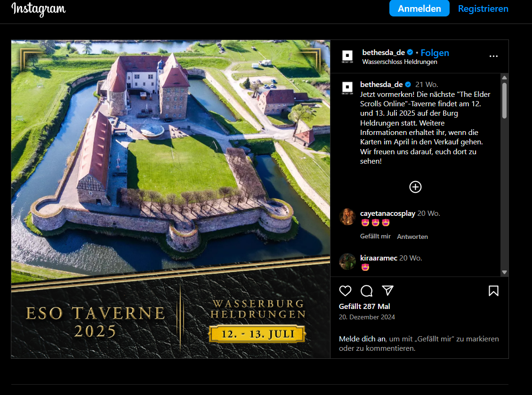Click the ESO Taverne castle post image
The height and width of the screenshot is (395, 532).
pos(170,199)
